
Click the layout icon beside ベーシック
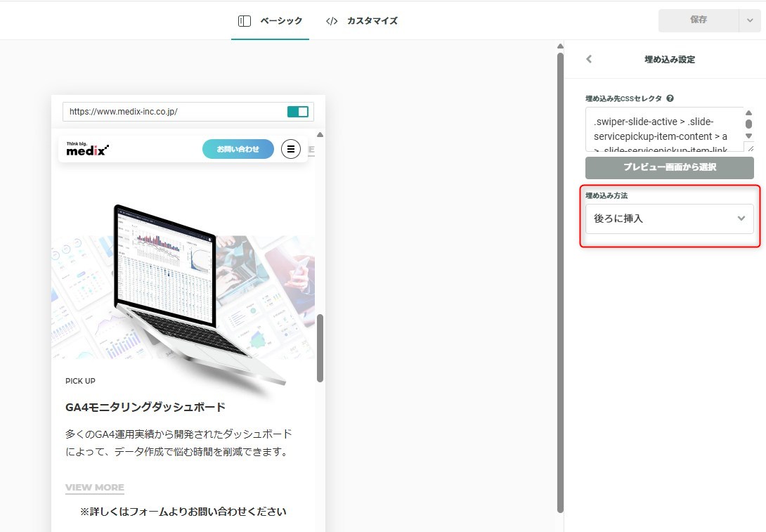[x=244, y=21]
